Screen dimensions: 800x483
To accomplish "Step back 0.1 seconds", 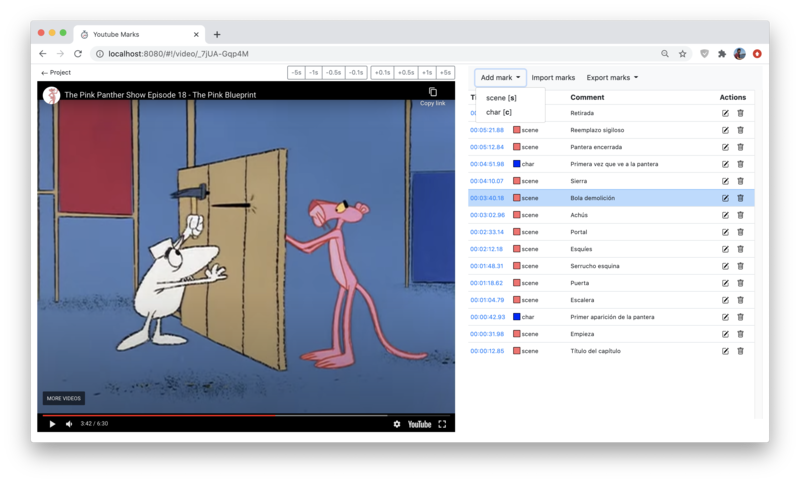I will click(356, 72).
